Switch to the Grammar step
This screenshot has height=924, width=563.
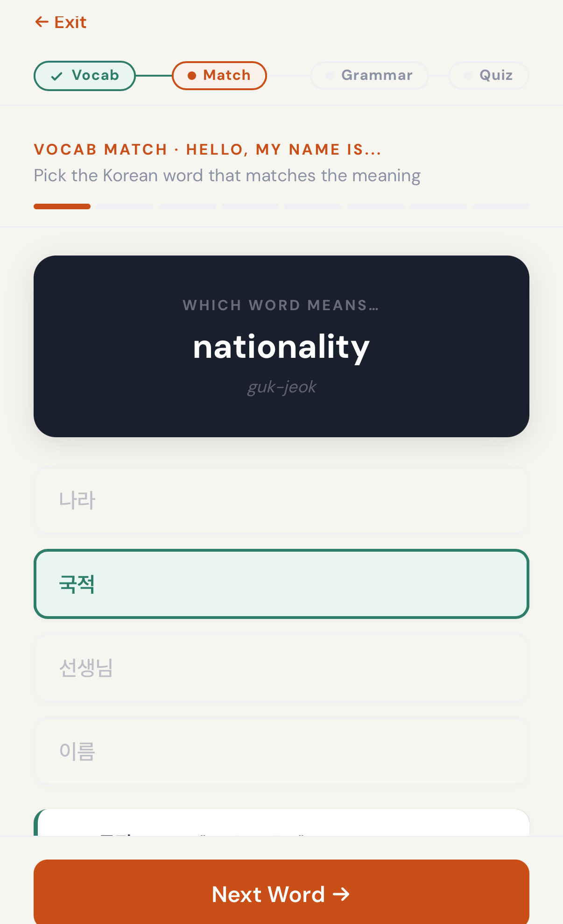click(369, 75)
